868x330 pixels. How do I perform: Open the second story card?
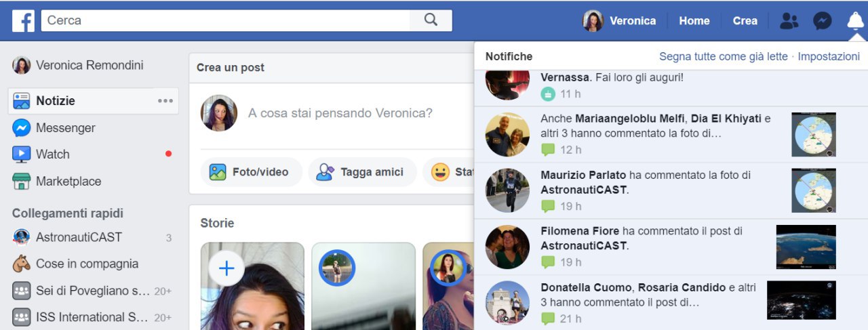point(363,286)
